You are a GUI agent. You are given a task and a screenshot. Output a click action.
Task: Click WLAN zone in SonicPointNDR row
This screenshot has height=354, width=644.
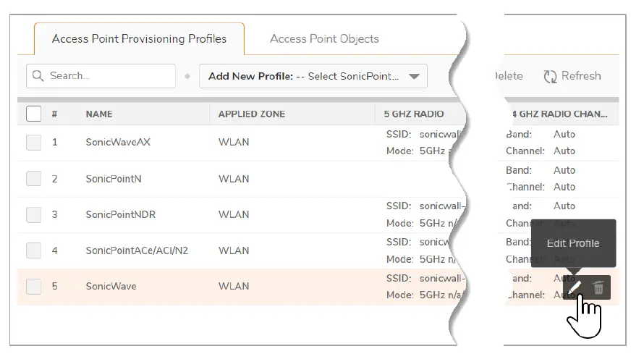(234, 214)
